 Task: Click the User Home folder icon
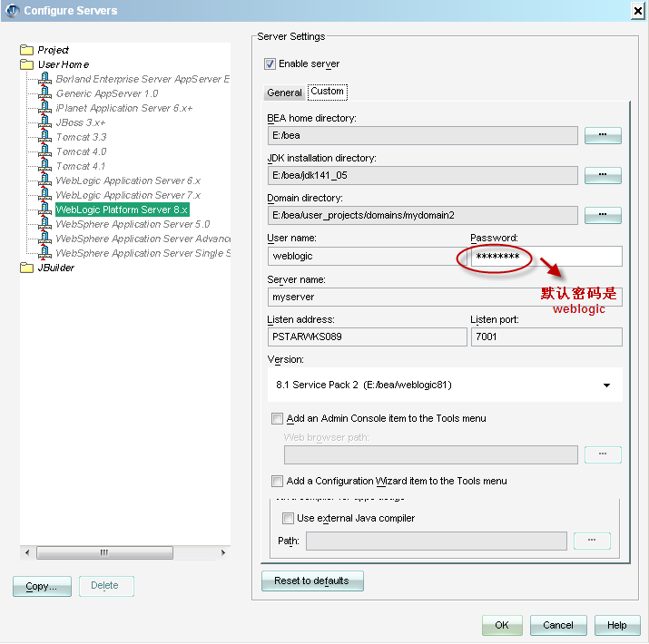[26, 64]
